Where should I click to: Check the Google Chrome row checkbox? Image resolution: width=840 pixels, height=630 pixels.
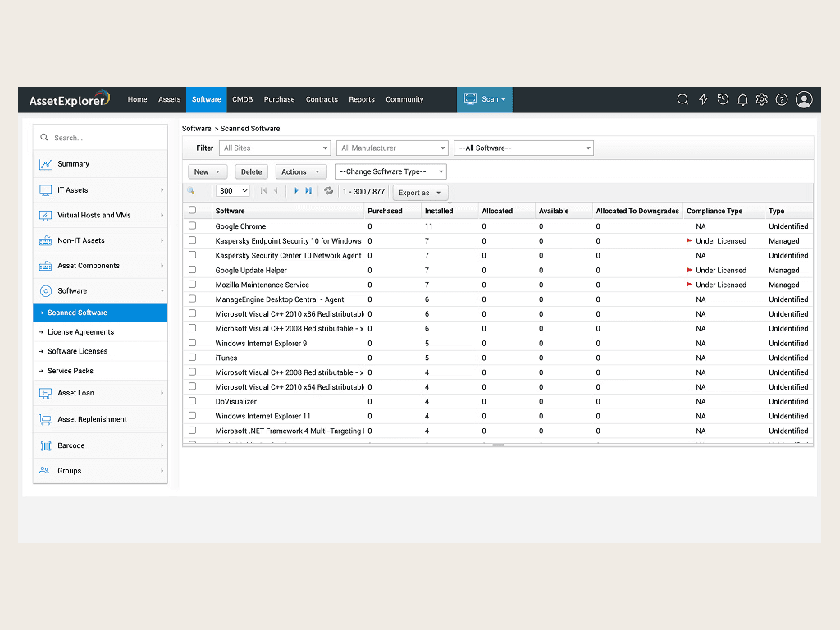pyautogui.click(x=192, y=226)
